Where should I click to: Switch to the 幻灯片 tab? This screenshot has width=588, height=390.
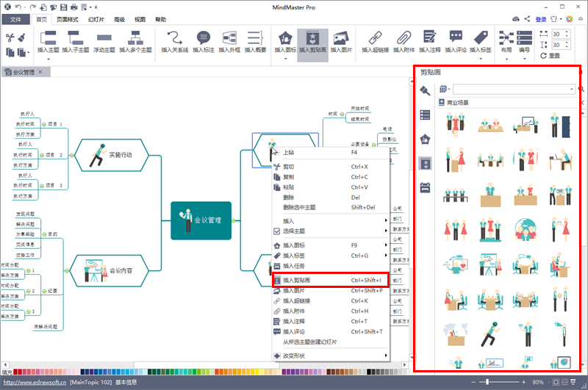coord(96,20)
